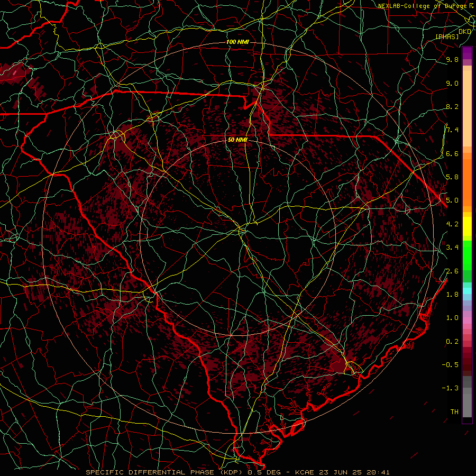Screen dimensions: 476x476
Task: Click the -0.5 legend value
Action: [x=450, y=365]
